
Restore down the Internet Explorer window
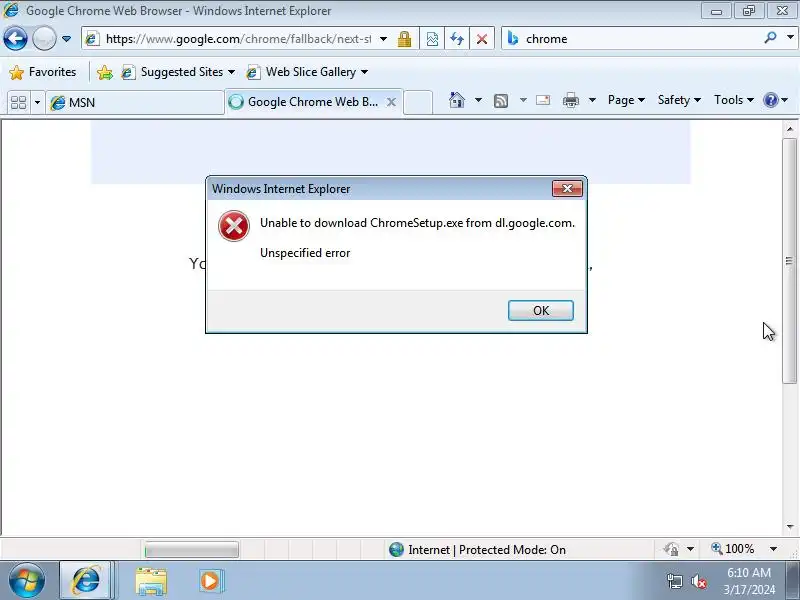pyautogui.click(x=748, y=11)
